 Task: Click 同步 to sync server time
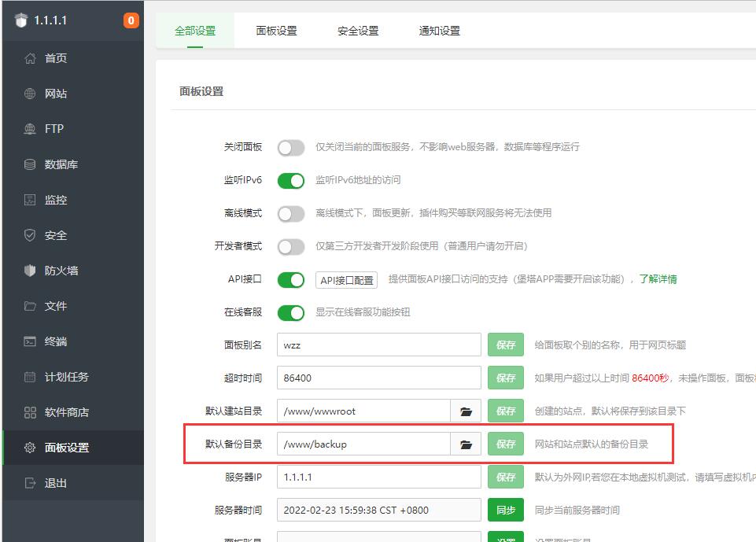506,511
